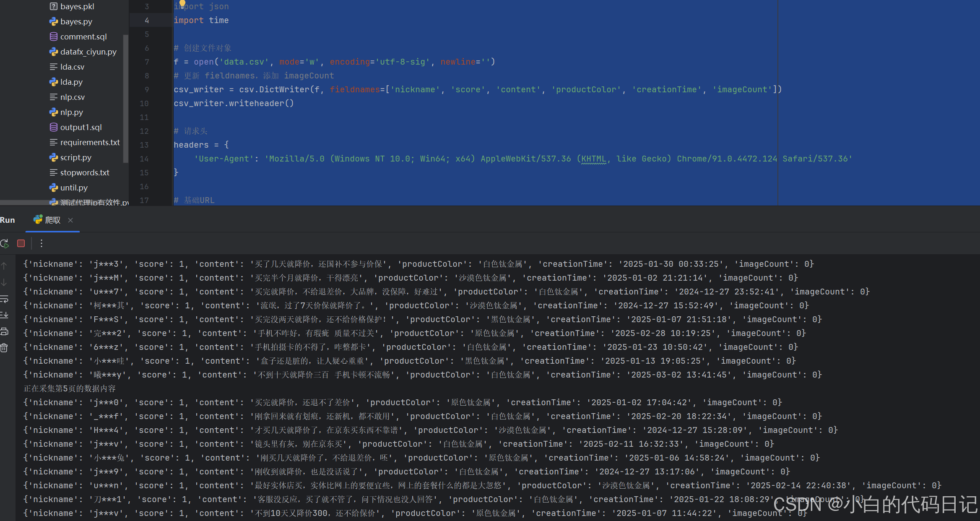Rerun the 爬取 script

pos(5,243)
